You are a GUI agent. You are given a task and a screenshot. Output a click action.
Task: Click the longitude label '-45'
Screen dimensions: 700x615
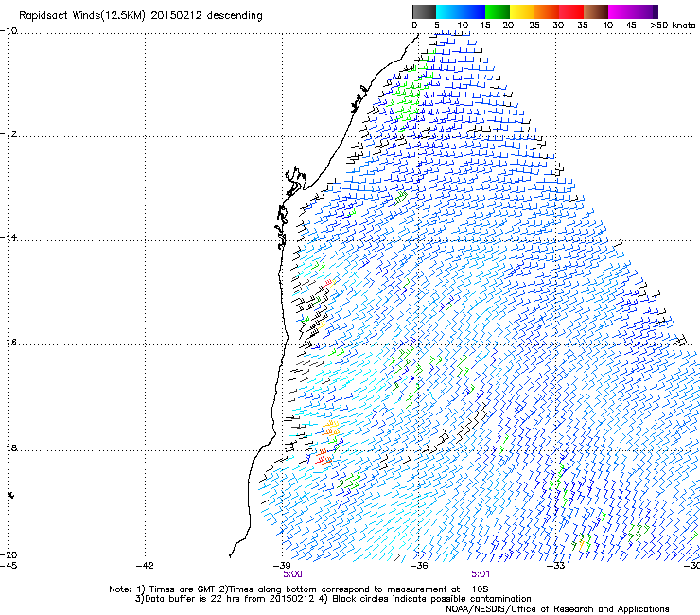[x=9, y=566]
